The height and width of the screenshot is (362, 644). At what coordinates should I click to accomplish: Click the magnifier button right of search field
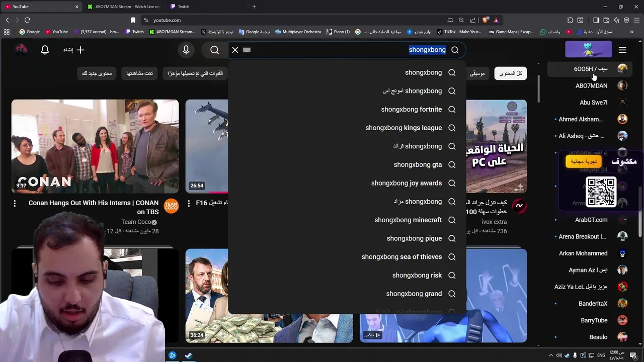click(x=455, y=50)
